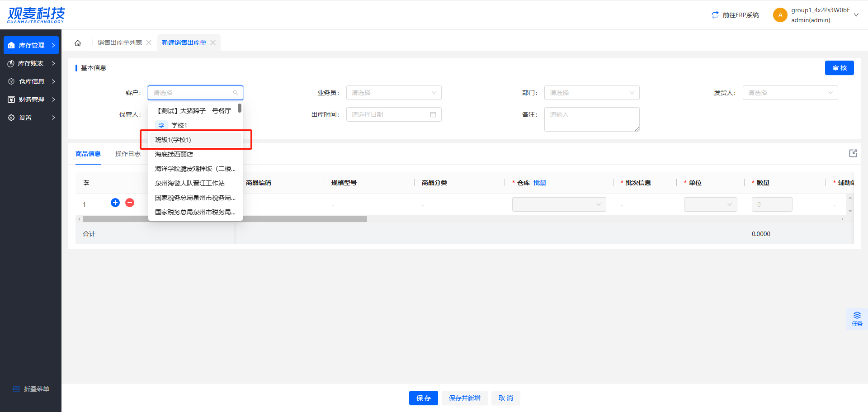Expand the 设置 menu chevron
Viewport: 868px width, 412px height.
(x=53, y=118)
